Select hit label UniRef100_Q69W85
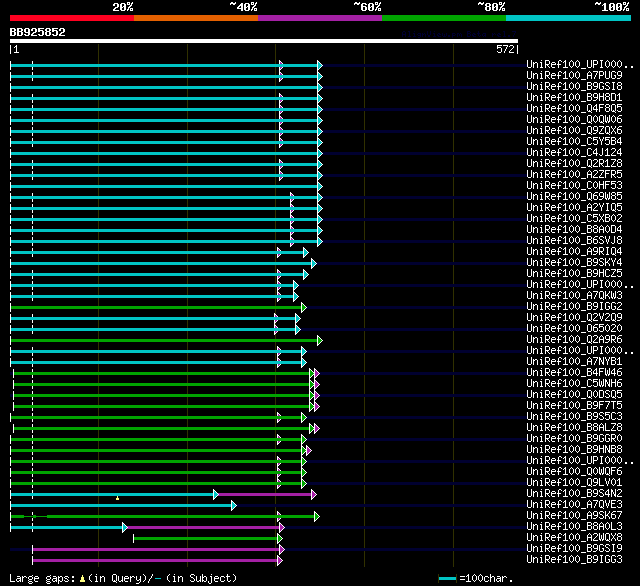 (574, 196)
